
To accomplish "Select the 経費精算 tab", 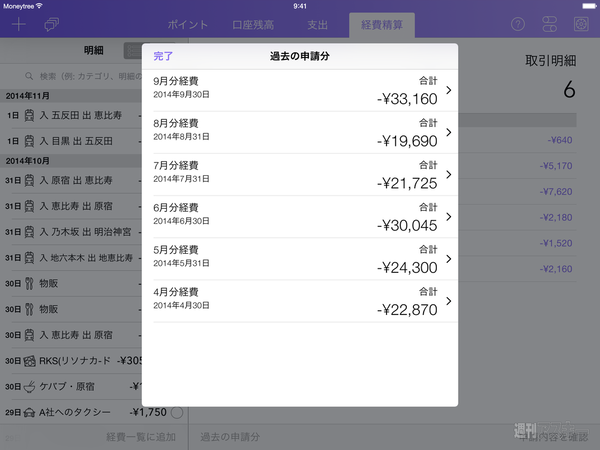I will (382, 25).
